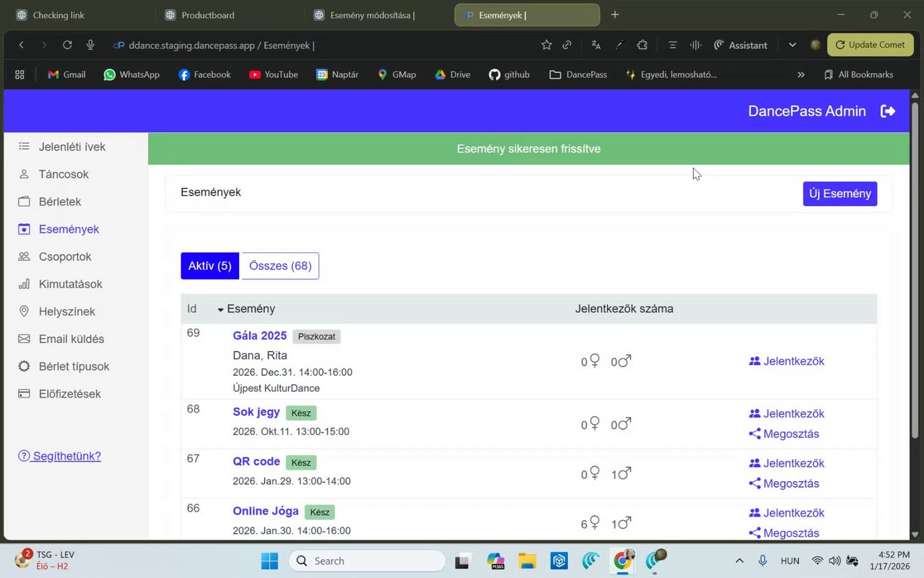The image size is (924, 578).
Task: View Jelentkezők for Gála 2025
Action: tap(787, 361)
